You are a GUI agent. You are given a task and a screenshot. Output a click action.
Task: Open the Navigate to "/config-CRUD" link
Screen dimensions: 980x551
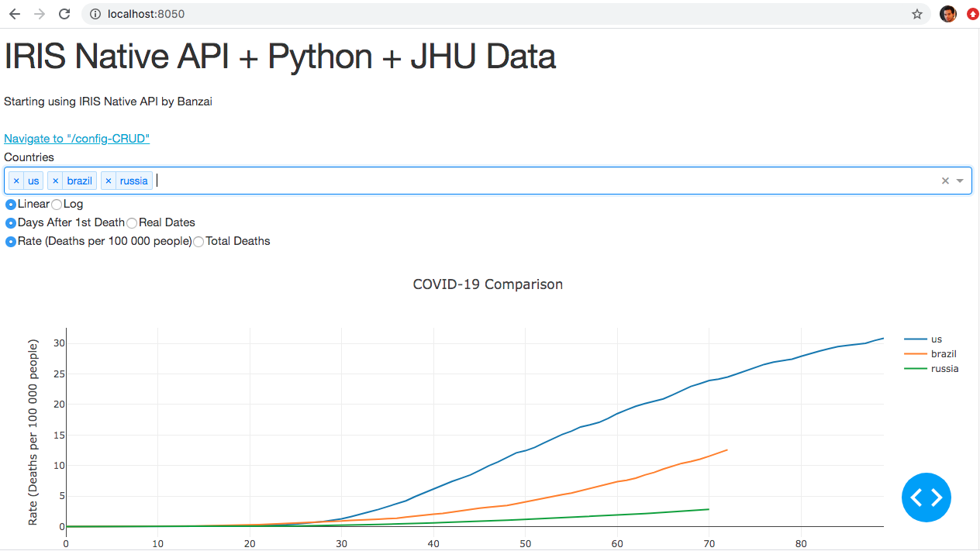pyautogui.click(x=77, y=139)
